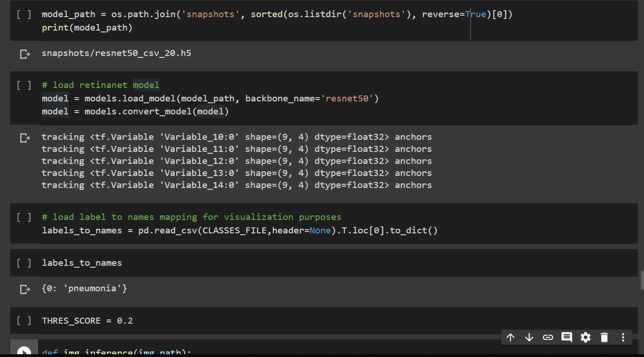This screenshot has width=644, height=357.
Task: Expand options under the three-dot cell menu
Action: [623, 338]
